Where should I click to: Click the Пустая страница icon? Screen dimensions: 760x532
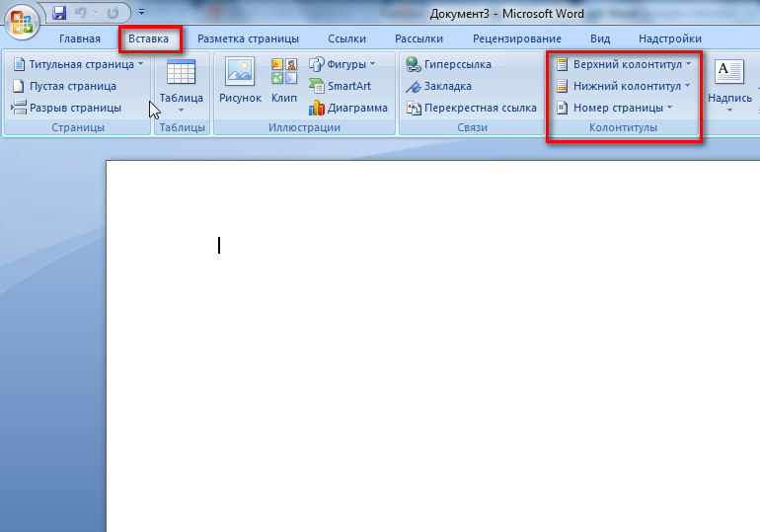pyautogui.click(x=19, y=86)
